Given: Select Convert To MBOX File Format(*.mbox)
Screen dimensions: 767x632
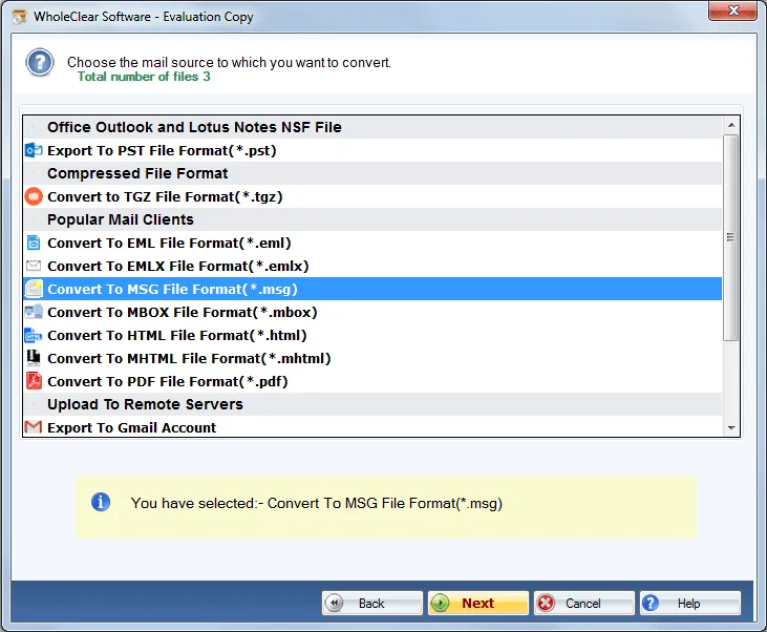Looking at the screenshot, I should point(372,312).
